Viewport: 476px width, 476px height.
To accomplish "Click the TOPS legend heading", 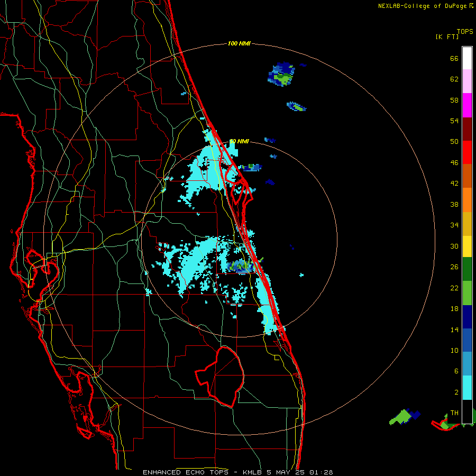I will pos(465,32).
